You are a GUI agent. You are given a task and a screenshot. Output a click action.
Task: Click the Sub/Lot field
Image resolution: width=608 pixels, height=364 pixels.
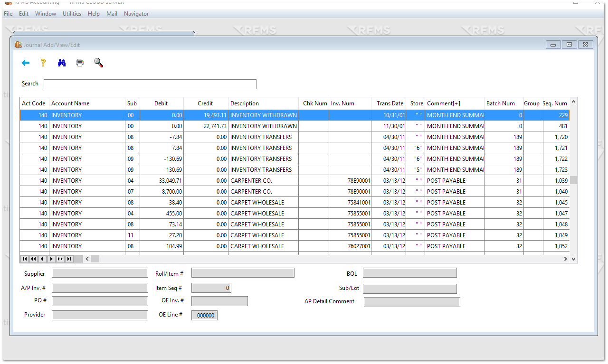pyautogui.click(x=410, y=289)
